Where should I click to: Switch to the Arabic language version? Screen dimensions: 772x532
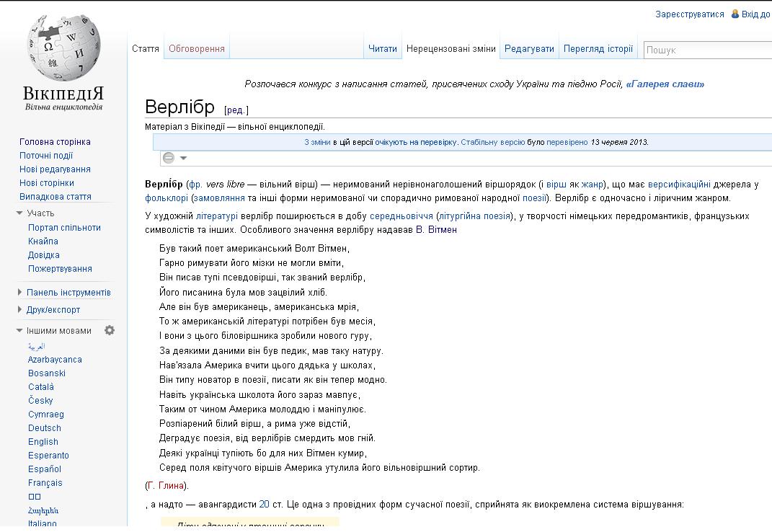click(x=37, y=346)
